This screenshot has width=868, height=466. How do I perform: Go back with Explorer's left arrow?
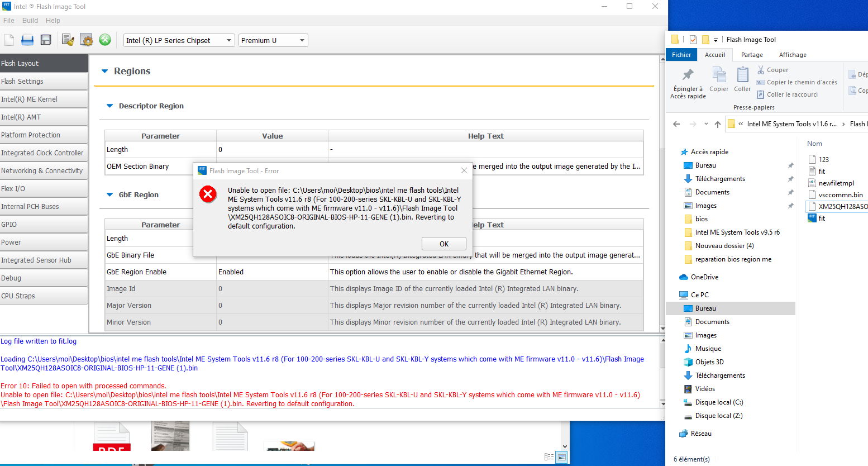point(676,124)
